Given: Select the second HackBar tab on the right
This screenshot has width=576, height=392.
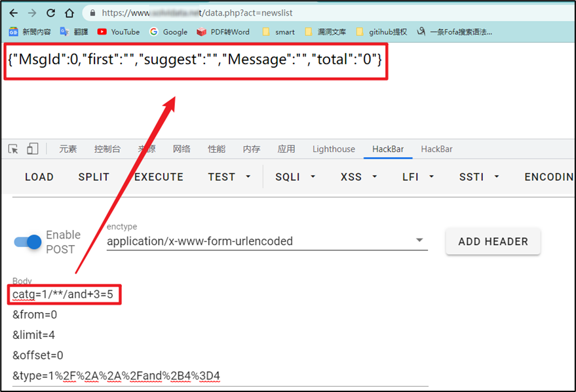Looking at the screenshot, I should 436,149.
